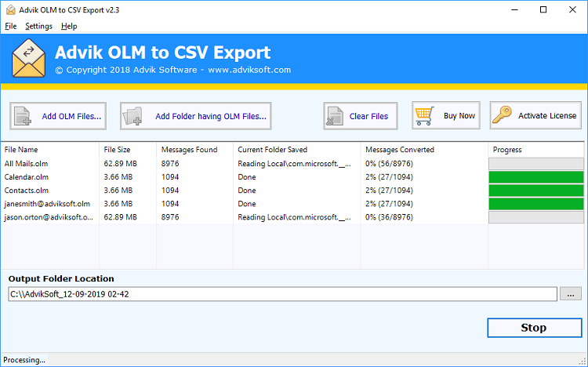Maximize the Advik OLM to CSV Export window
Viewport: 588px width, 367px height.
(x=543, y=9)
